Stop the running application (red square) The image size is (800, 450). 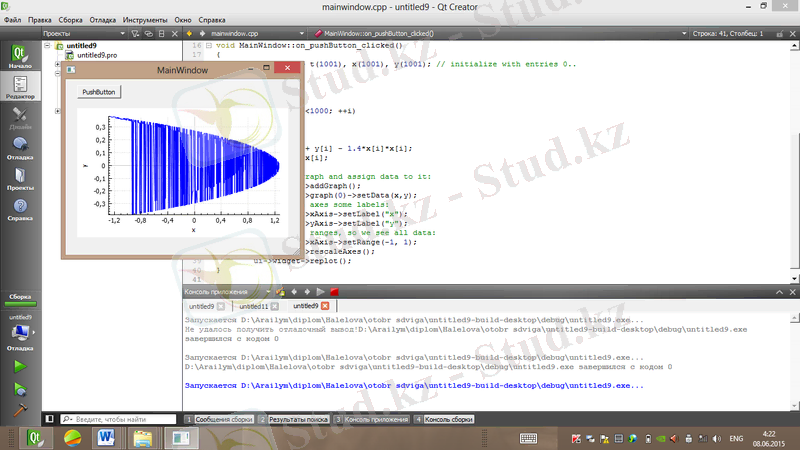pyautogui.click(x=334, y=291)
